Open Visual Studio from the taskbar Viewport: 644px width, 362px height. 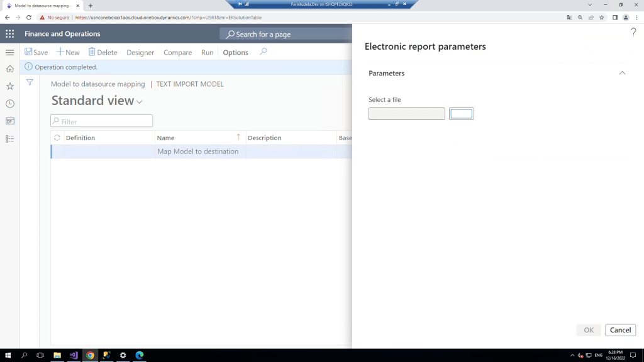[x=74, y=355]
